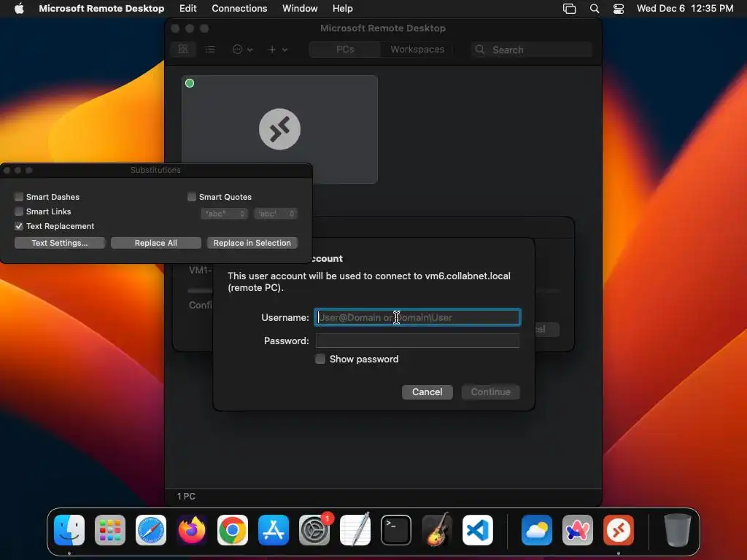This screenshot has width=747, height=560.
Task: Open the Help menu
Action: 343,8
